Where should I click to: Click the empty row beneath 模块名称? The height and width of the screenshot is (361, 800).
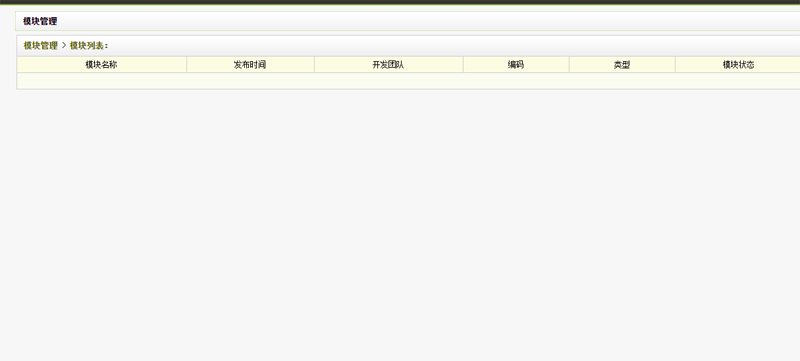(102, 81)
